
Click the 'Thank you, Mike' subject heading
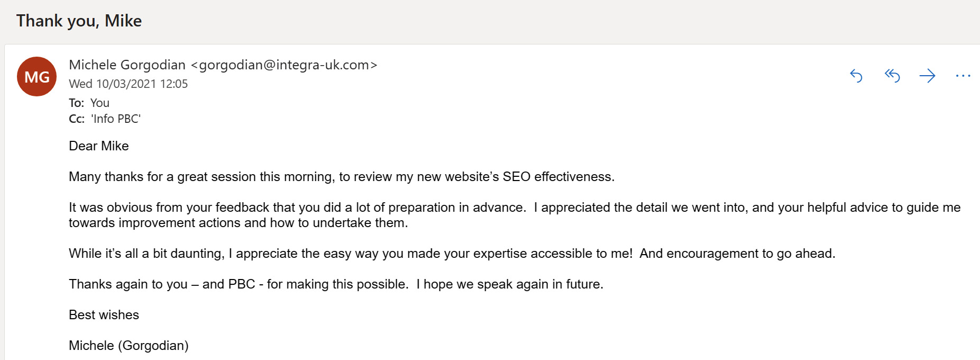(x=79, y=21)
